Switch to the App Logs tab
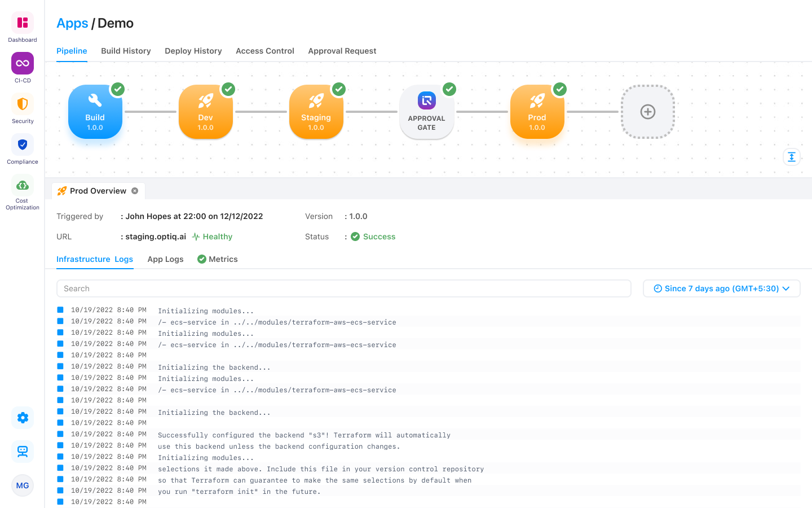The height and width of the screenshot is (508, 812). [165, 259]
